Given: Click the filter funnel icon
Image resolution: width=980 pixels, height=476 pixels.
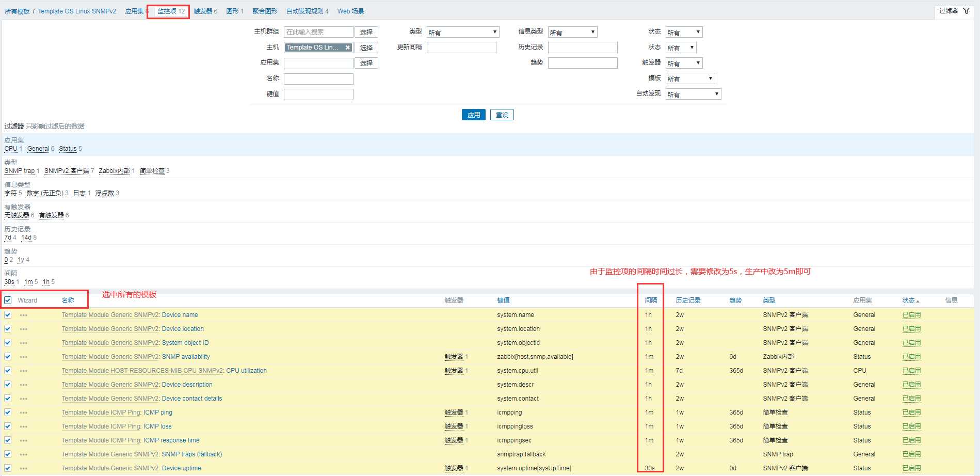Looking at the screenshot, I should (x=966, y=11).
